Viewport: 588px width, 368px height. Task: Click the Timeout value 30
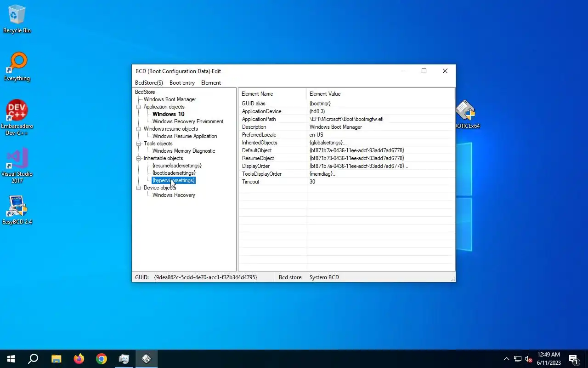pyautogui.click(x=312, y=182)
